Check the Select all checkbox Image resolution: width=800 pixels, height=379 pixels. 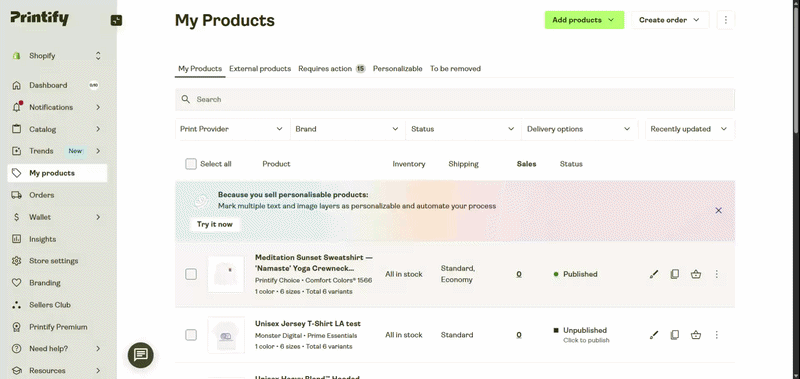(x=191, y=164)
